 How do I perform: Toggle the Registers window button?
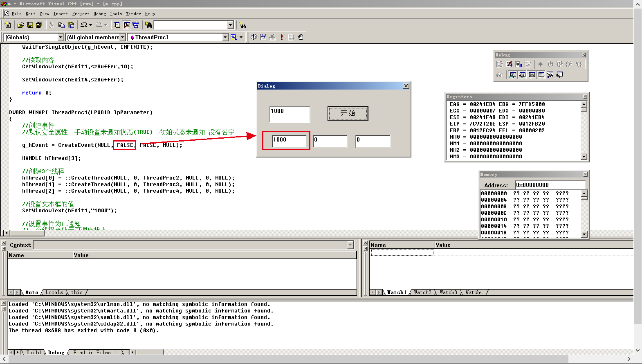tap(532, 74)
